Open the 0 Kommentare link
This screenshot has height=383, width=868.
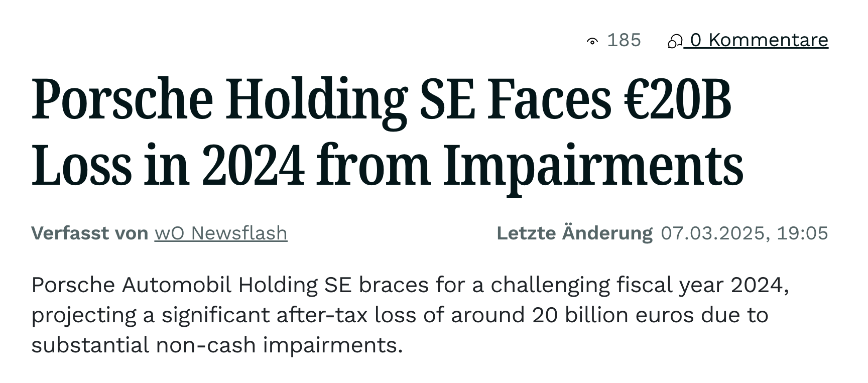tap(748, 40)
